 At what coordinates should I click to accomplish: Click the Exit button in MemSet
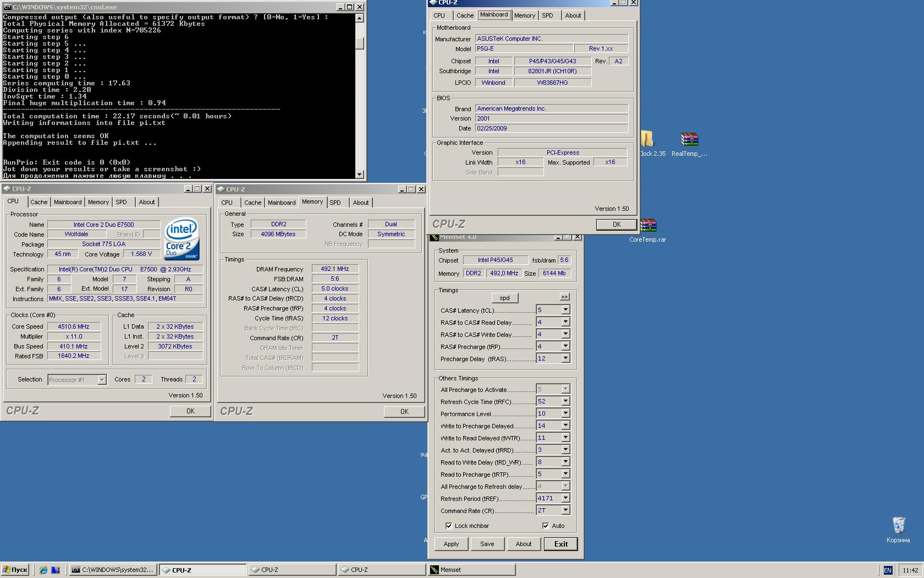560,544
